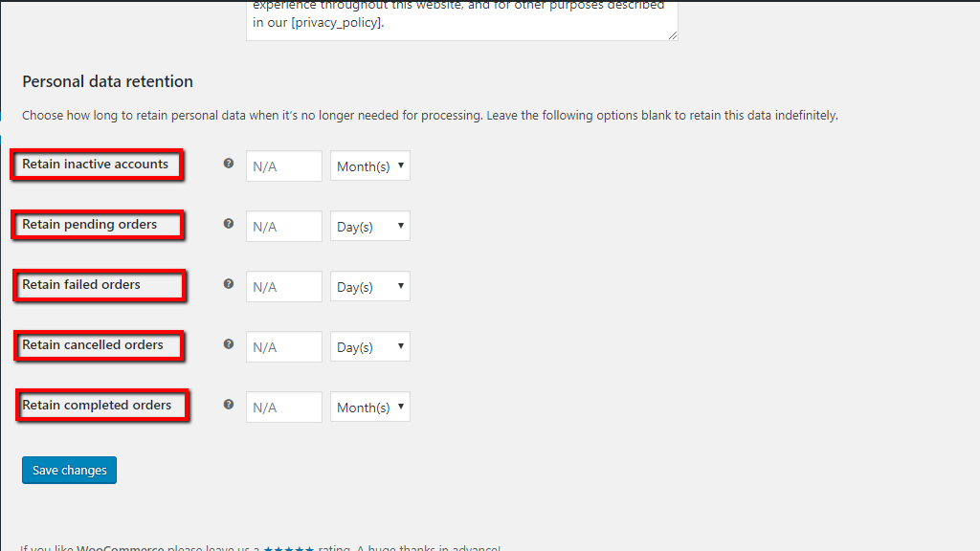
Task: Open the pending orders Day(s) dropdown
Action: pyautogui.click(x=369, y=226)
